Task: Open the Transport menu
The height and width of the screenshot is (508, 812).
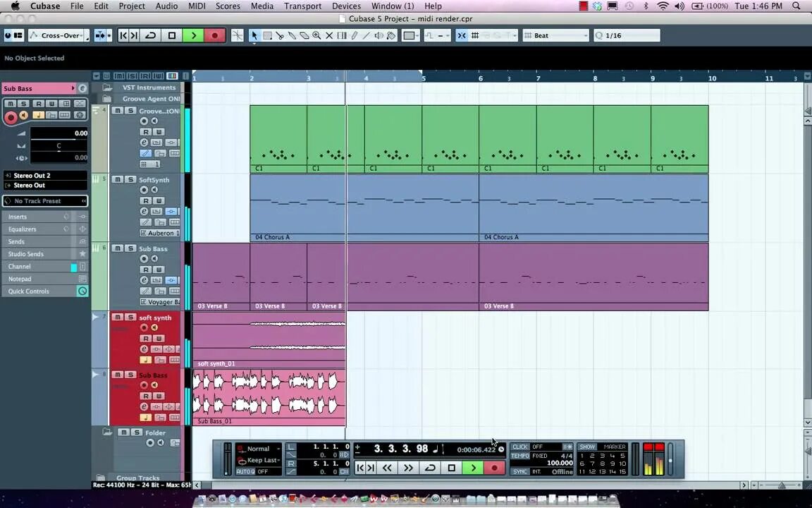Action: point(302,6)
